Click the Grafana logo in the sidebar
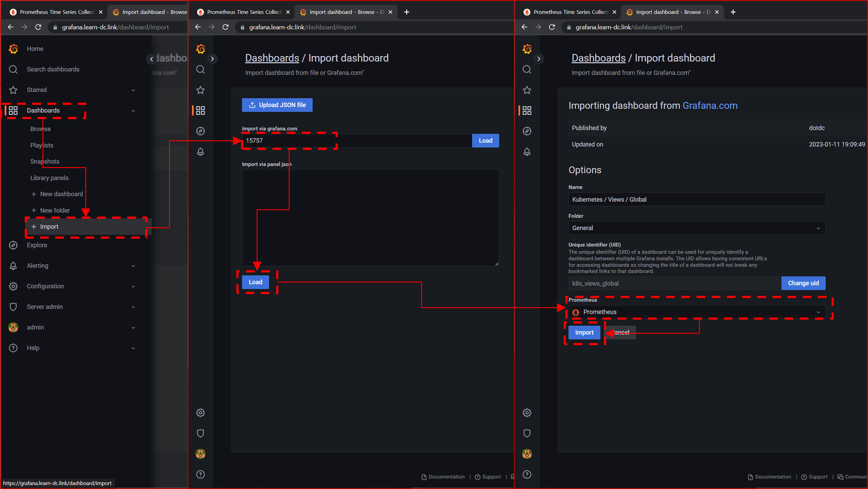 (x=13, y=49)
